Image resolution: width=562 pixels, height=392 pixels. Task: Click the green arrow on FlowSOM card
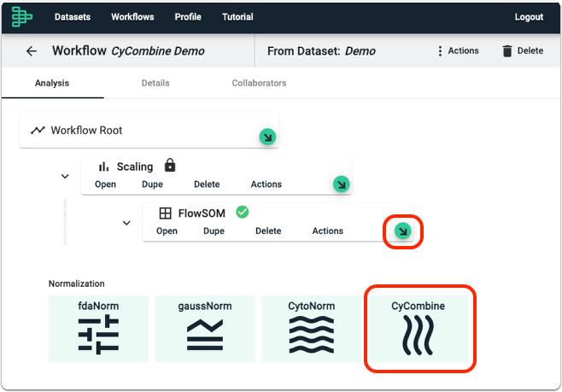[403, 231]
